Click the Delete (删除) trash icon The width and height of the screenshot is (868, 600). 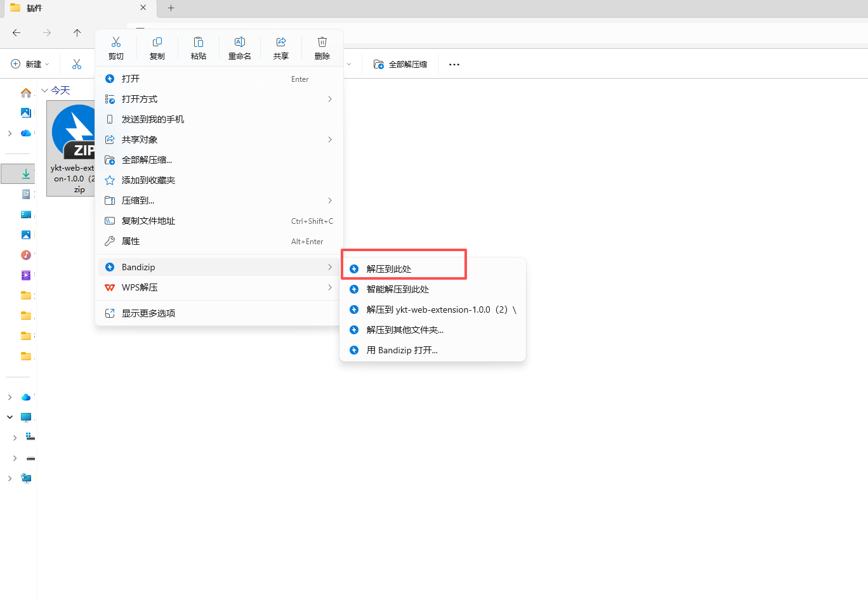tap(322, 42)
